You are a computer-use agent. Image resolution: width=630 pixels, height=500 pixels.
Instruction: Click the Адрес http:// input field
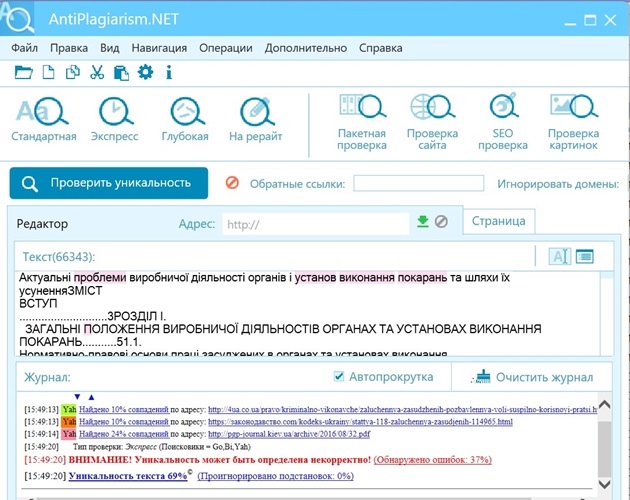click(316, 224)
